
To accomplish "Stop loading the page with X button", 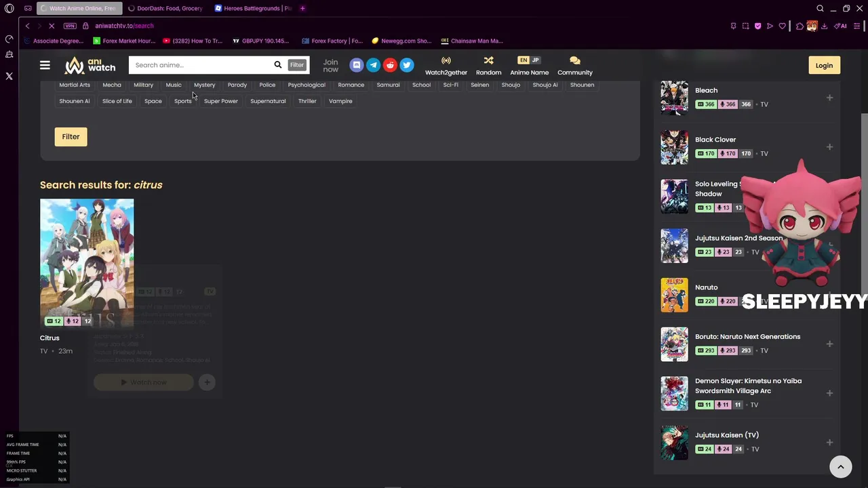I will point(52,26).
